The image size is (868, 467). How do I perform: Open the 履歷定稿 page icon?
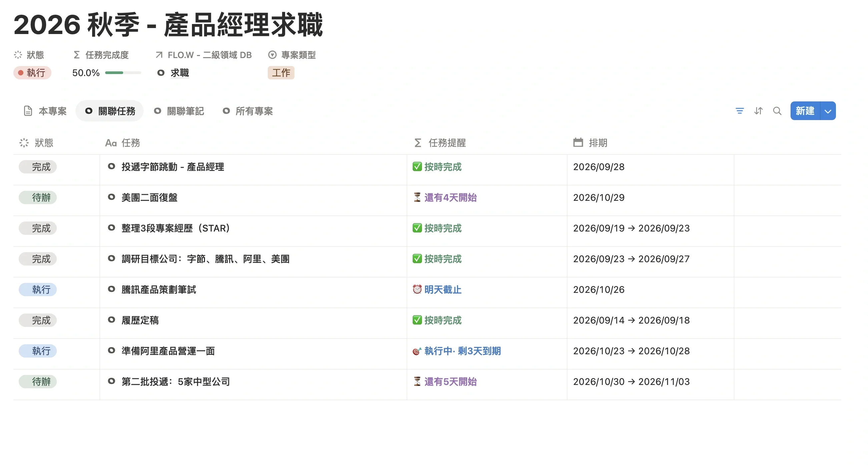[x=112, y=320]
